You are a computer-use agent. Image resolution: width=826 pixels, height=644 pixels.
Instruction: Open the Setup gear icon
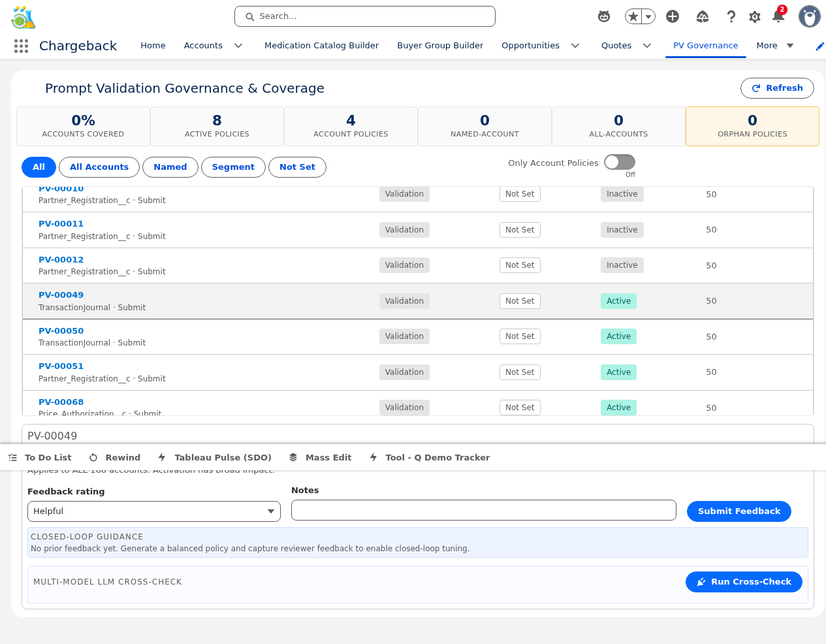tap(755, 16)
